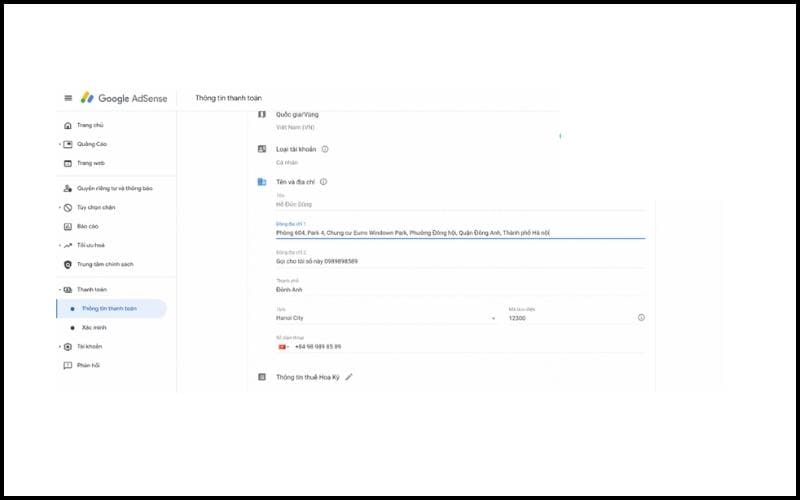Image resolution: width=800 pixels, height=500 pixels.
Task: Open Quyền riêng tư và thông báo
Action: tap(115, 188)
